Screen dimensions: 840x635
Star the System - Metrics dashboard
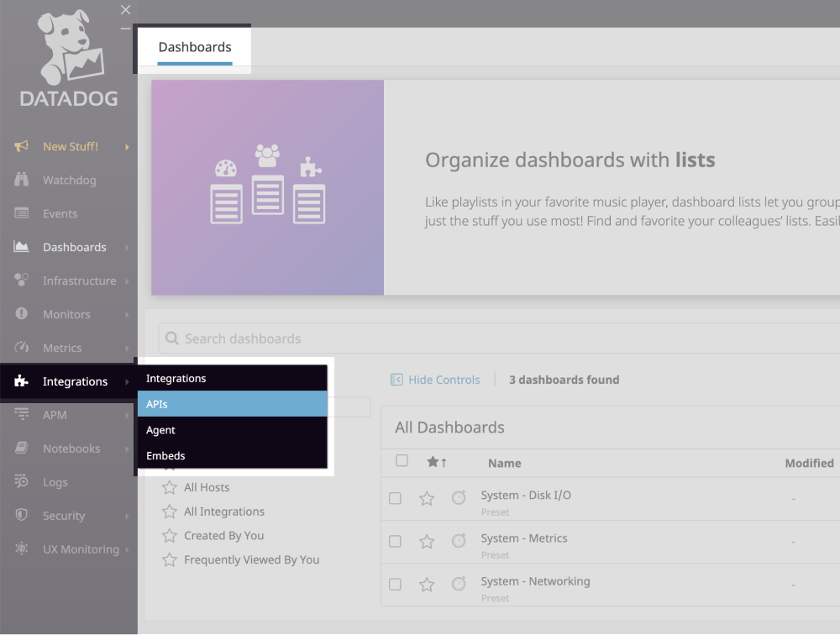[427, 541]
